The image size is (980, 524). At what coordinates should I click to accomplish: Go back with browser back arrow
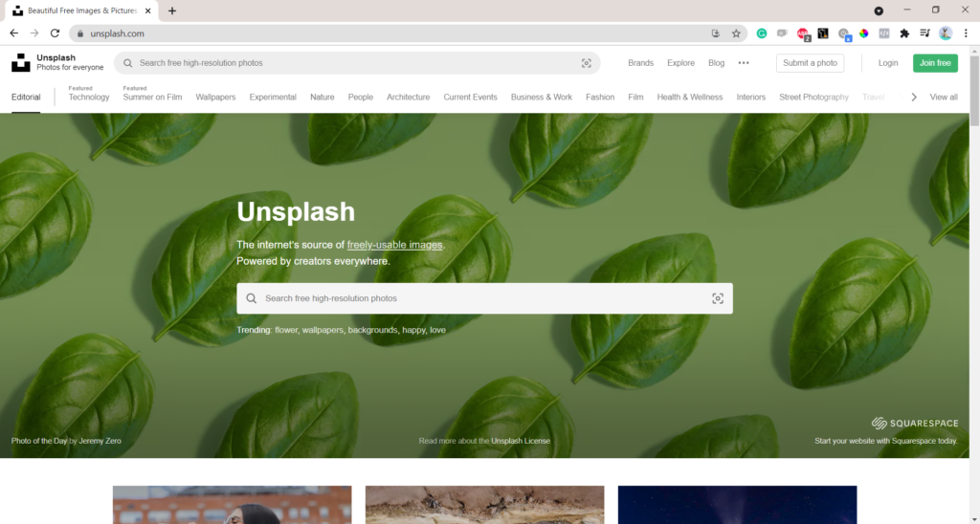pos(13,33)
